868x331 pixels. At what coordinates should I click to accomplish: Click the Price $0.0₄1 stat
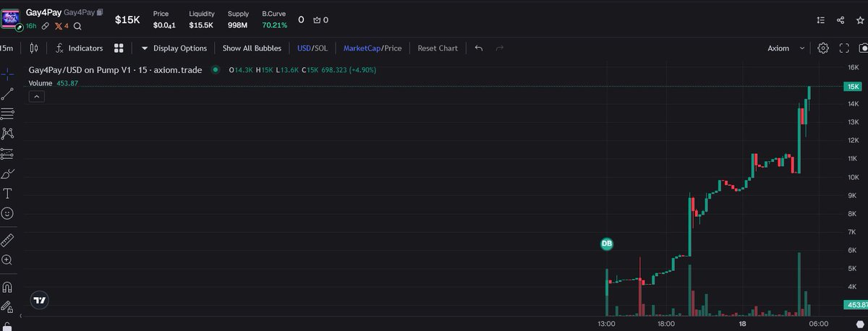coord(165,20)
